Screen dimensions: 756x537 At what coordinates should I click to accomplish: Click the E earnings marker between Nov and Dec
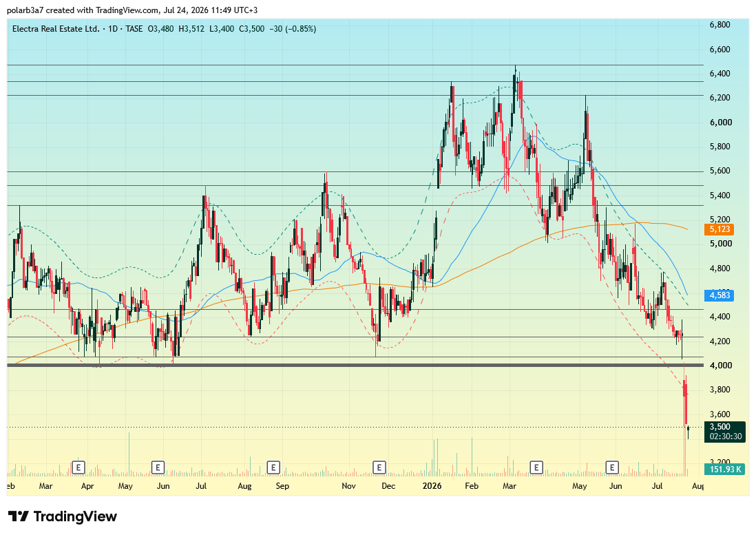point(379,467)
